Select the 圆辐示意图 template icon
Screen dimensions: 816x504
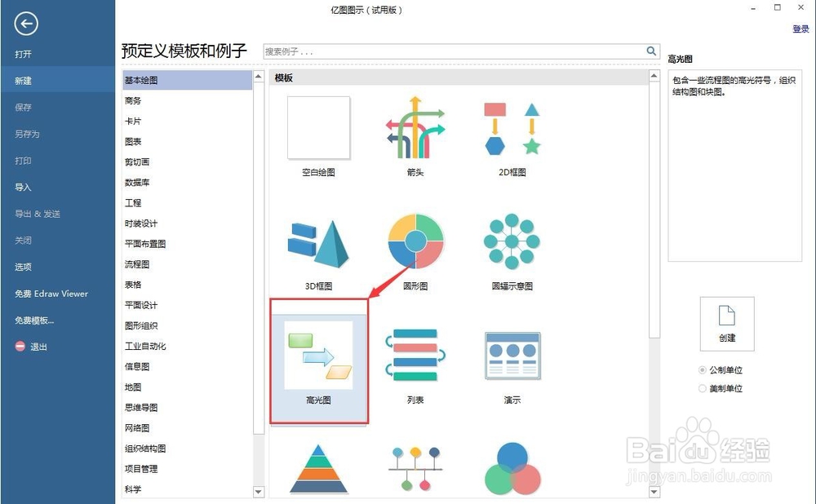tap(512, 241)
